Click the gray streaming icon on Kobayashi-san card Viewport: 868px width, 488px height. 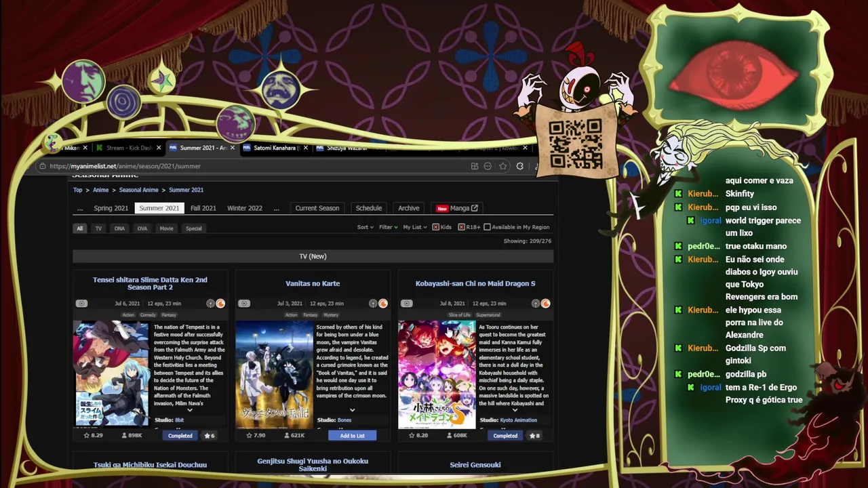[x=536, y=304]
